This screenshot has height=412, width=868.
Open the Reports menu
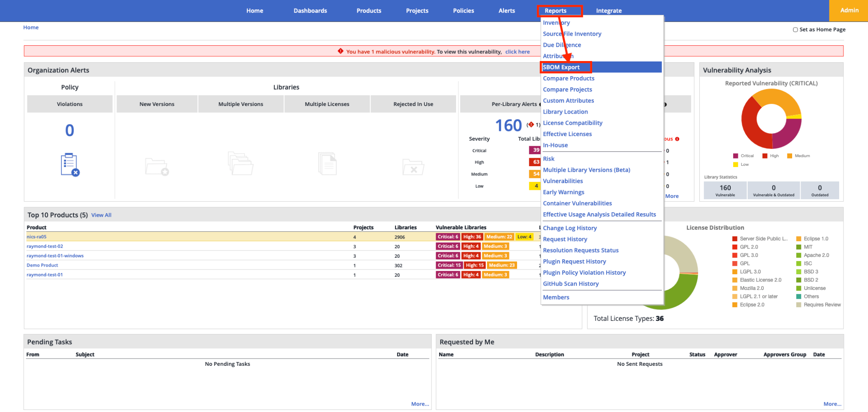pyautogui.click(x=556, y=11)
